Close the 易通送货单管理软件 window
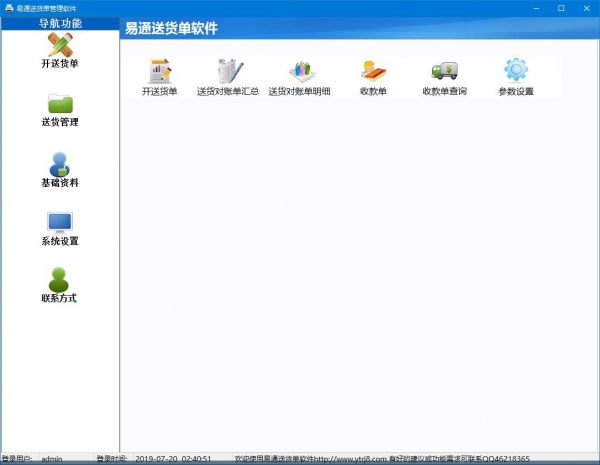 tap(586, 8)
